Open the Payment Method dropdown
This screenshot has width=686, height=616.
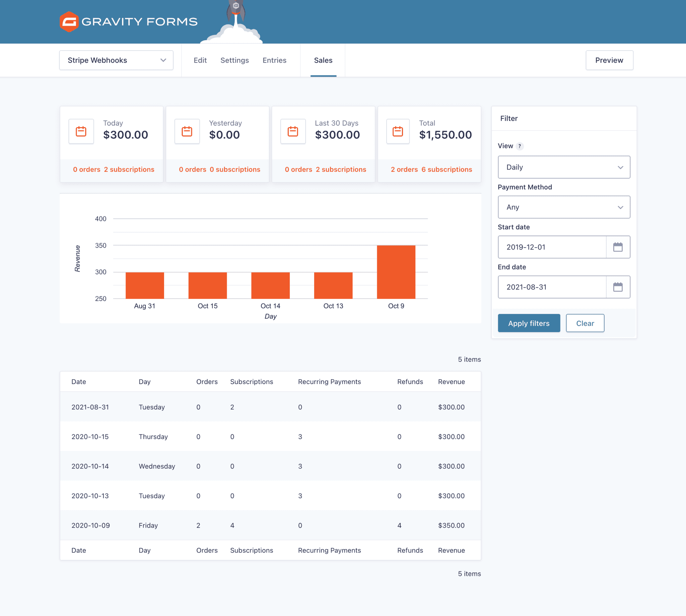pyautogui.click(x=564, y=207)
